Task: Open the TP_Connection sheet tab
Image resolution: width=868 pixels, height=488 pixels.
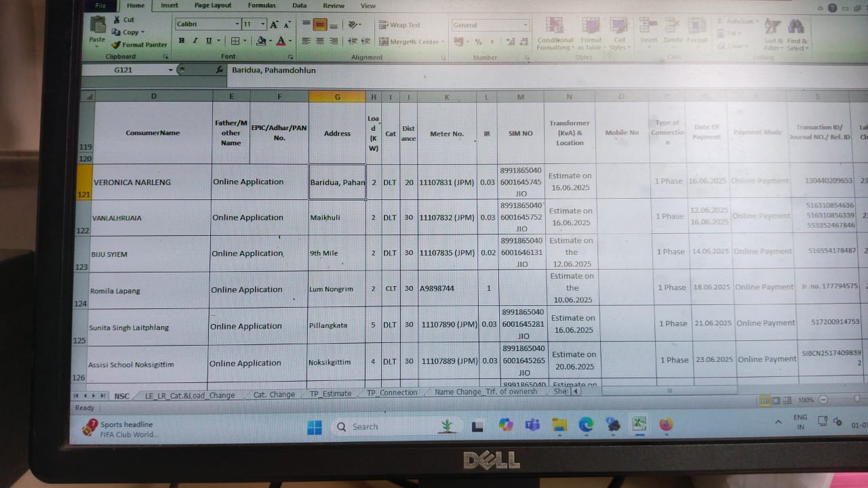Action: pyautogui.click(x=392, y=392)
